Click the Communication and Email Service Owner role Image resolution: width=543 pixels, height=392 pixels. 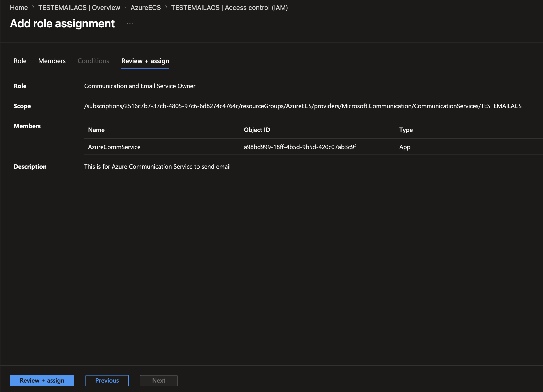pyautogui.click(x=140, y=86)
